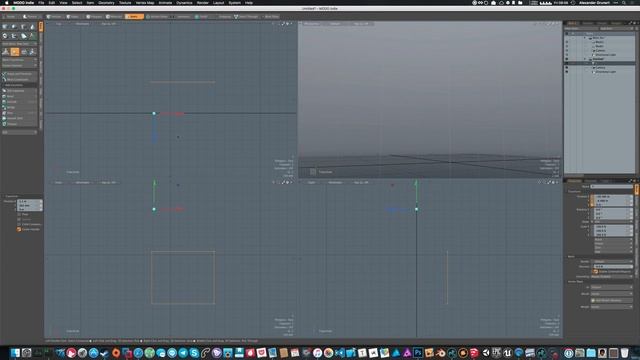640x360 pixels.
Task: Click the Reset button in the Properties transform section
Action: pos(613,240)
